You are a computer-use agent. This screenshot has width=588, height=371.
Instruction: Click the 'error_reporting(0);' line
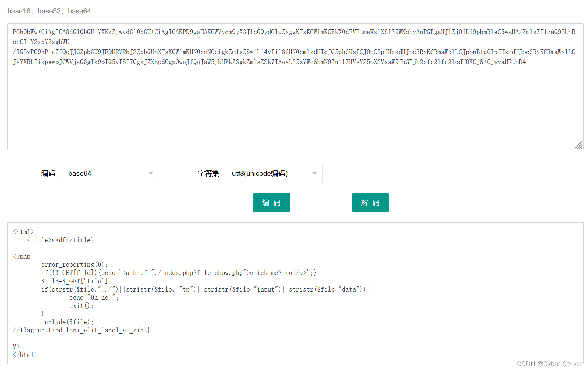[x=74, y=265]
